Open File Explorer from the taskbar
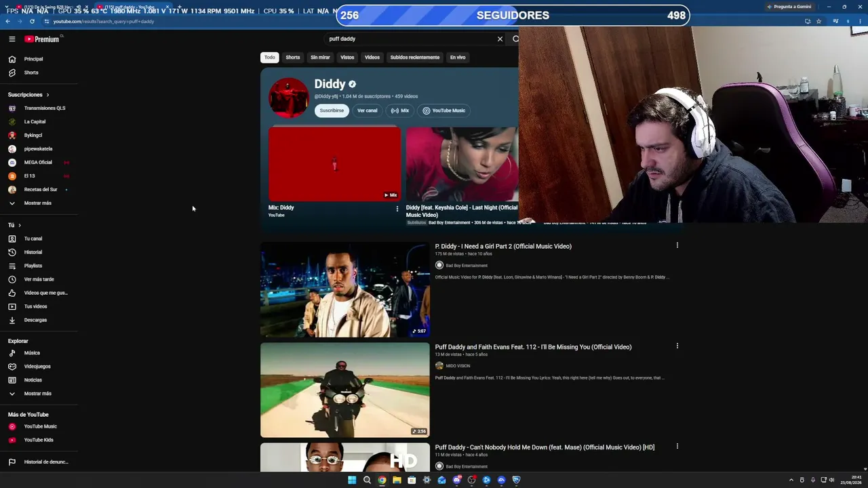This screenshot has width=868, height=488. point(397,480)
